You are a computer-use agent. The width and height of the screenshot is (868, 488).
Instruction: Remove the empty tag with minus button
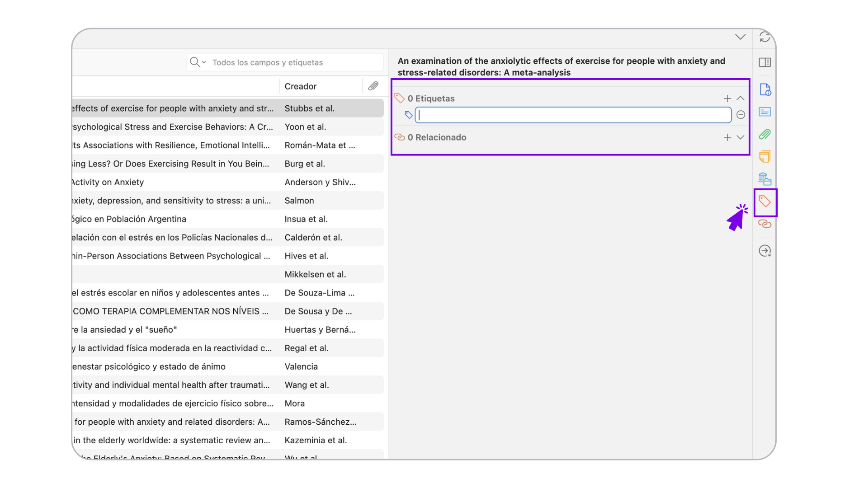(741, 115)
